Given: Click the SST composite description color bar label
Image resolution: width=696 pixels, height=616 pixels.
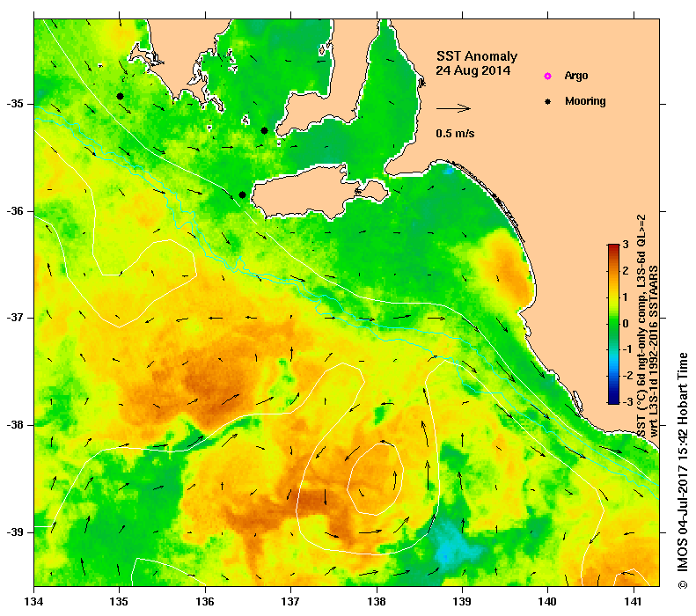Looking at the screenshot, I should click(648, 326).
